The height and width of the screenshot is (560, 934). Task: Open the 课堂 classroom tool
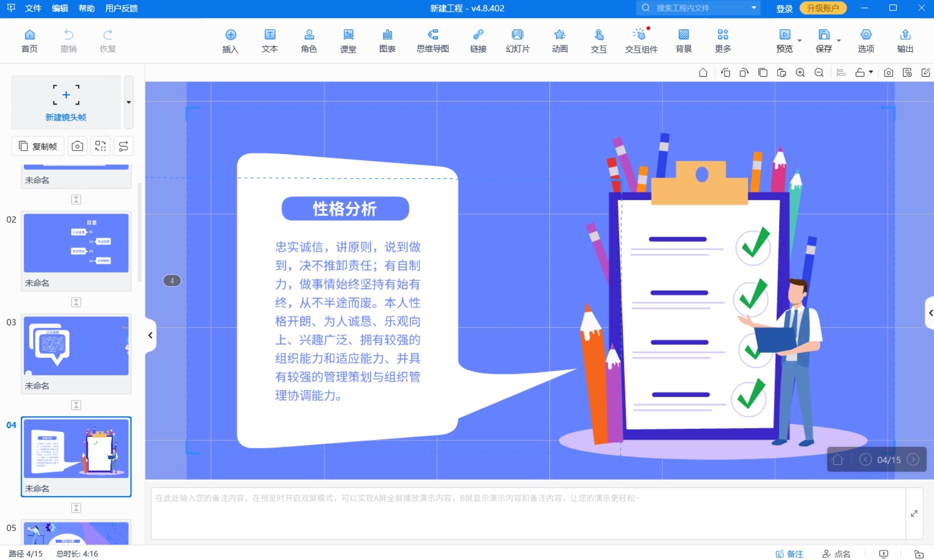348,41
